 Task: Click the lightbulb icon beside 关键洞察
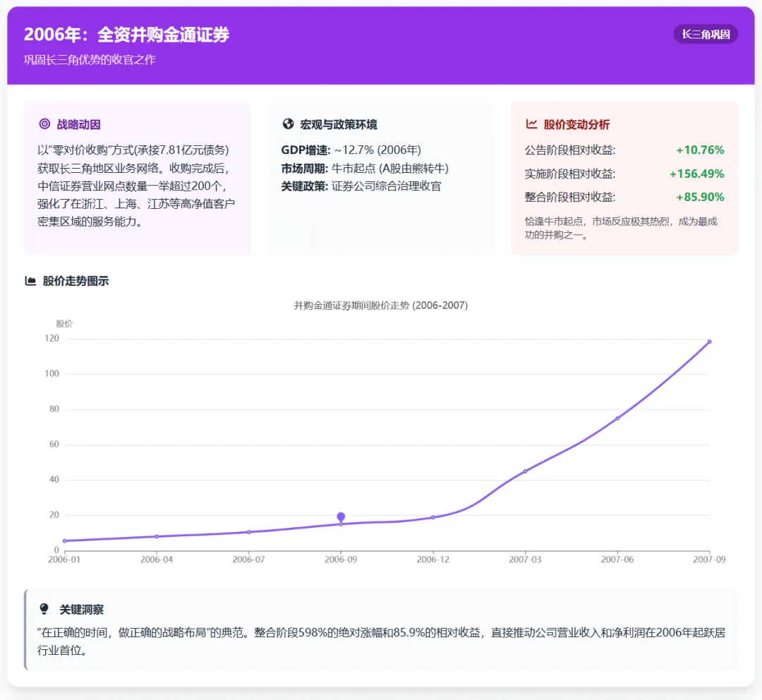[44, 608]
